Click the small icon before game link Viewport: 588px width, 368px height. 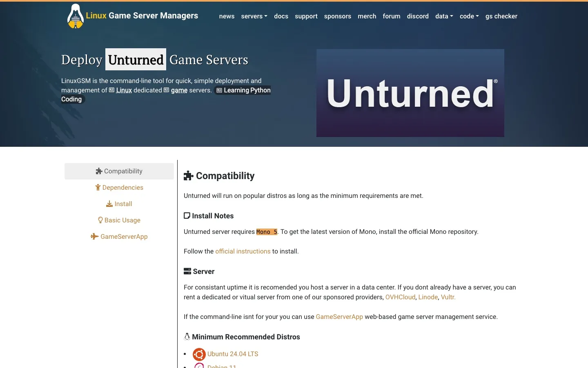tap(166, 90)
